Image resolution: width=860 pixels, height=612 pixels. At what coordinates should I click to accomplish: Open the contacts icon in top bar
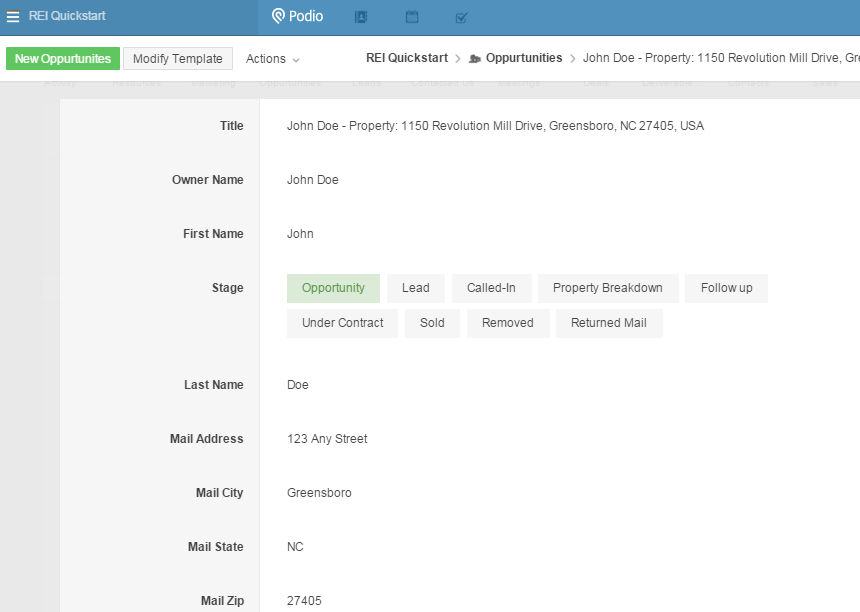pos(361,17)
